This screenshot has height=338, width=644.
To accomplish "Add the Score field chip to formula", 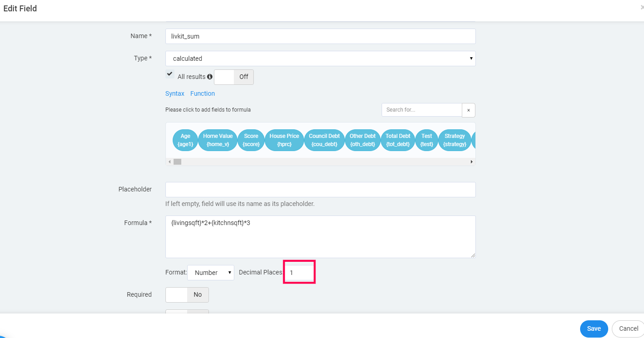I will (x=251, y=140).
